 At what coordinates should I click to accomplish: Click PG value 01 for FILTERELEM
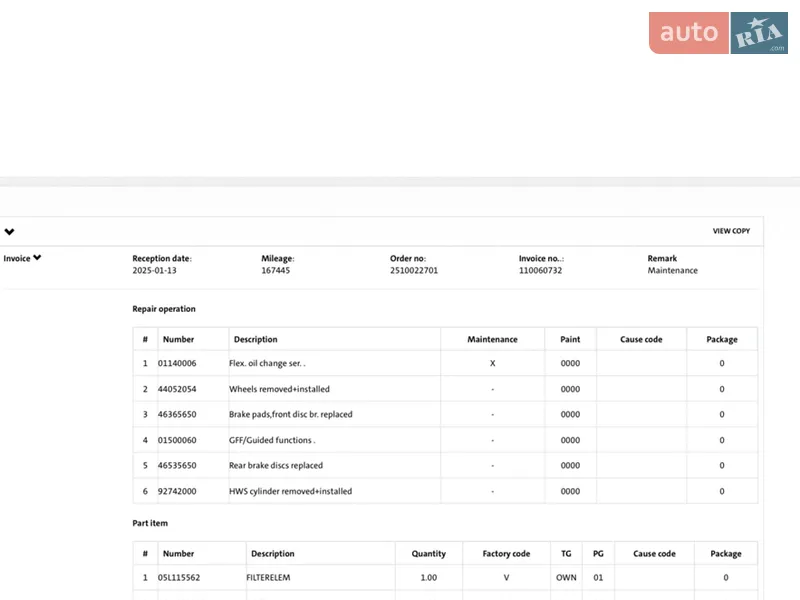click(598, 578)
